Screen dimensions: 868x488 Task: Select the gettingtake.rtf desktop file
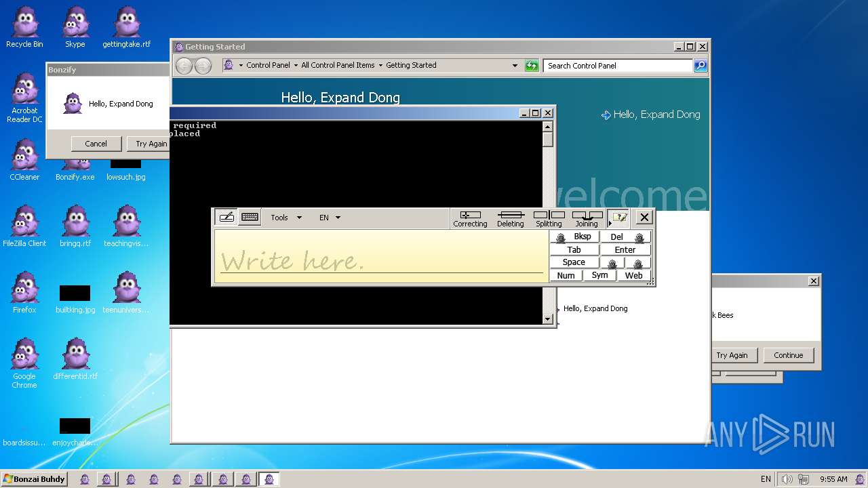[x=126, y=27]
